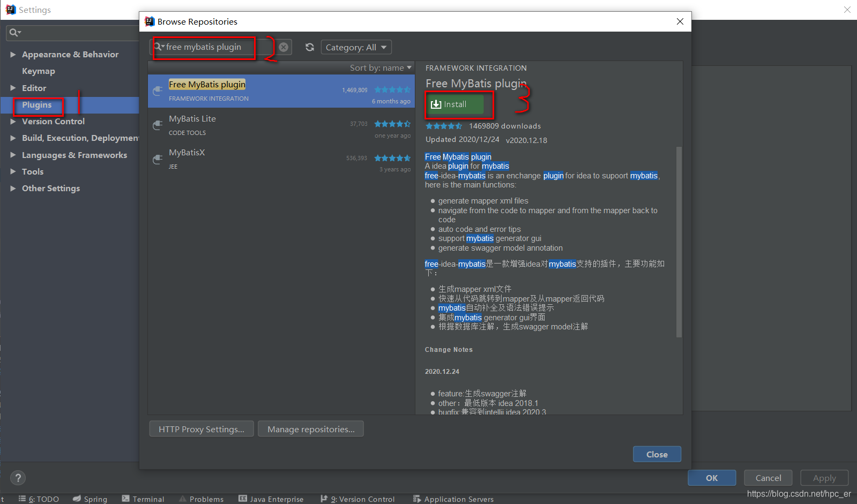
Task: Click the 37,703 download count
Action: pyautogui.click(x=359, y=124)
